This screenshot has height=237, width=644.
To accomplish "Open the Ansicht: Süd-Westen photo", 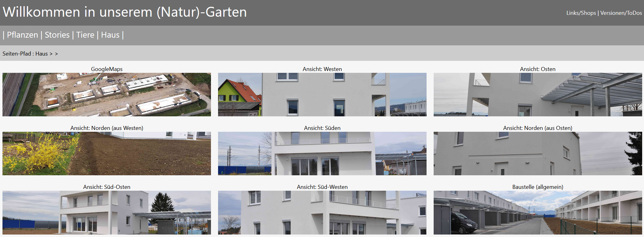I will (x=322, y=212).
